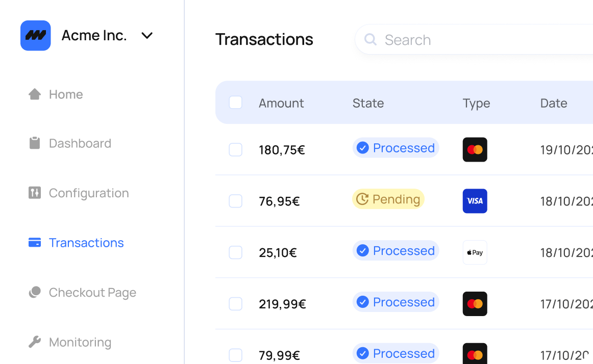This screenshot has height=364, width=593.
Task: Click the Visa card icon on 76,95€ row
Action: 475,201
